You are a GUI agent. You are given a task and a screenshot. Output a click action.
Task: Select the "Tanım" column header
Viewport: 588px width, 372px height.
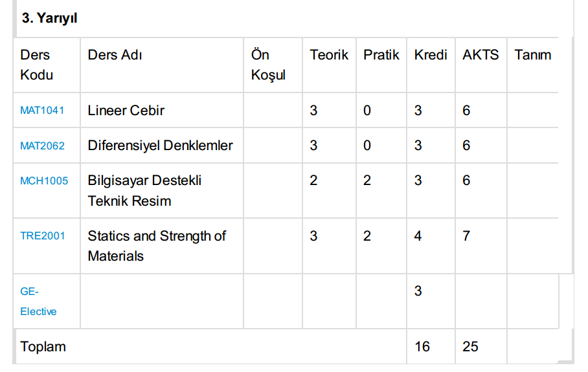532,55
